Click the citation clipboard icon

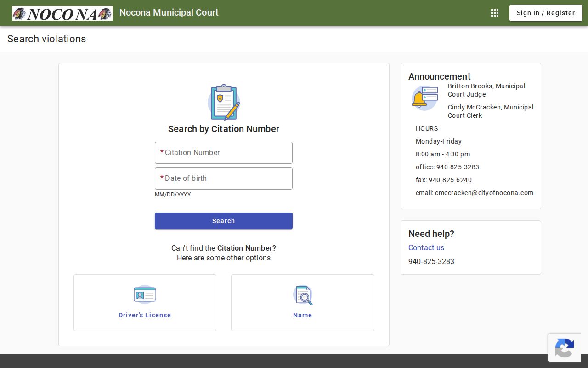pyautogui.click(x=224, y=102)
